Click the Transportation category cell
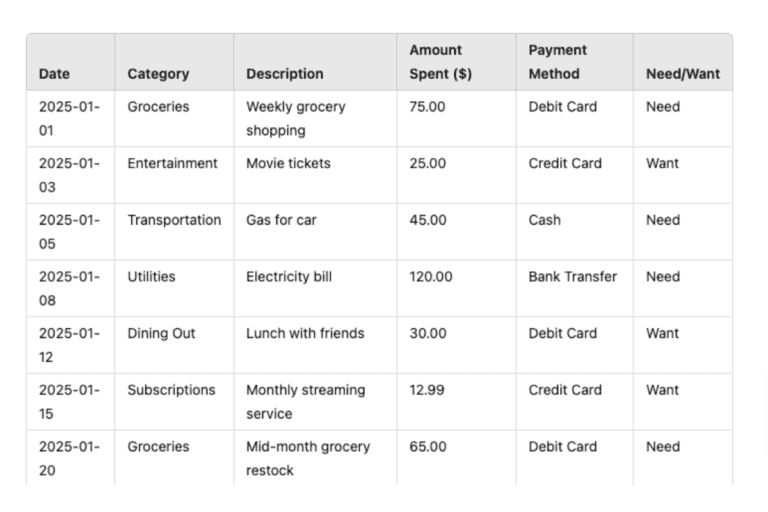Screen dimensions: 768x512 (174, 220)
